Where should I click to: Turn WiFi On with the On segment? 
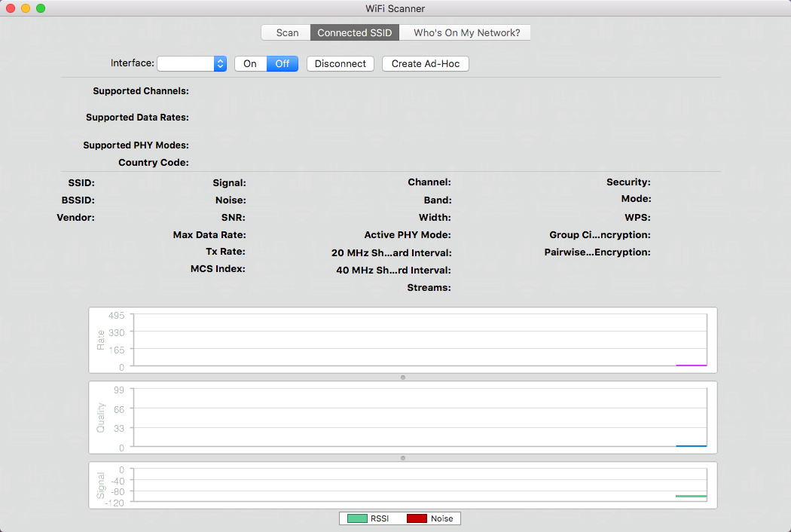(x=250, y=63)
